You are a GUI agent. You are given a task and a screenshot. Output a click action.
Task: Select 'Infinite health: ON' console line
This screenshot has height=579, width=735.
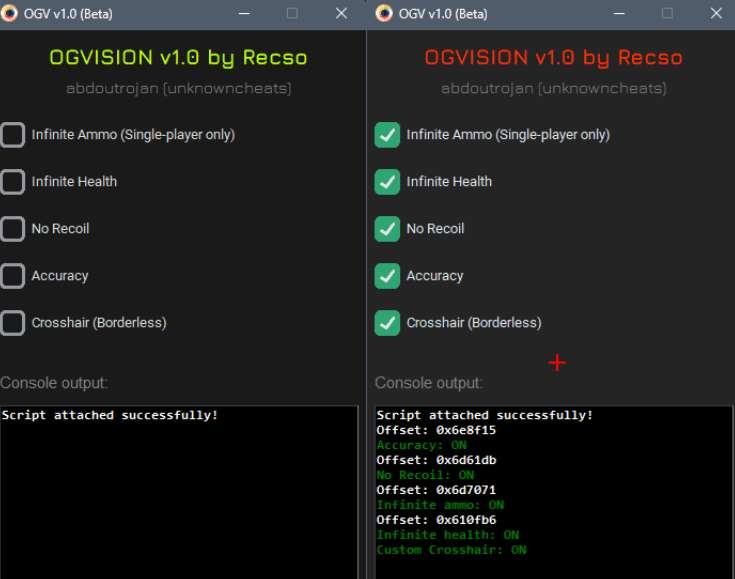(x=448, y=535)
